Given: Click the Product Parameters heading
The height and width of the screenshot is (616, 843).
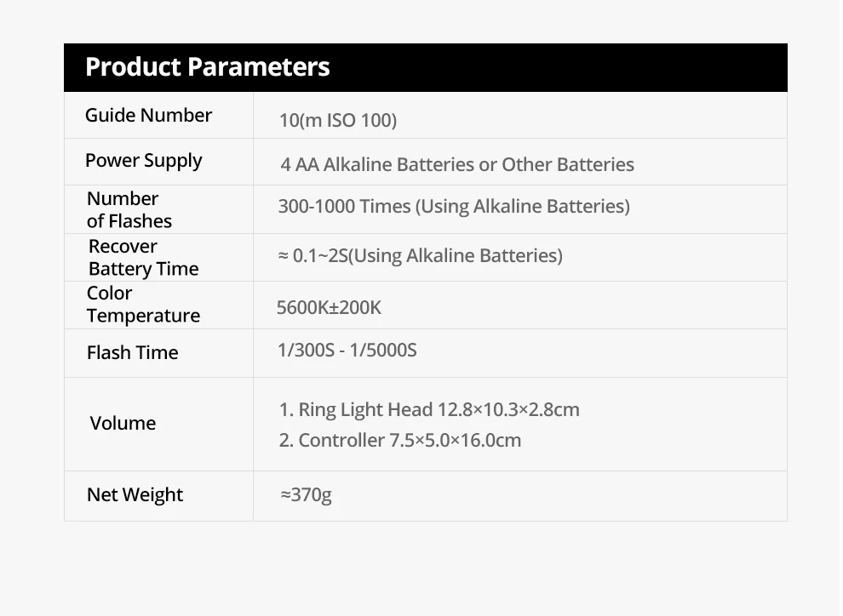Looking at the screenshot, I should point(207,67).
